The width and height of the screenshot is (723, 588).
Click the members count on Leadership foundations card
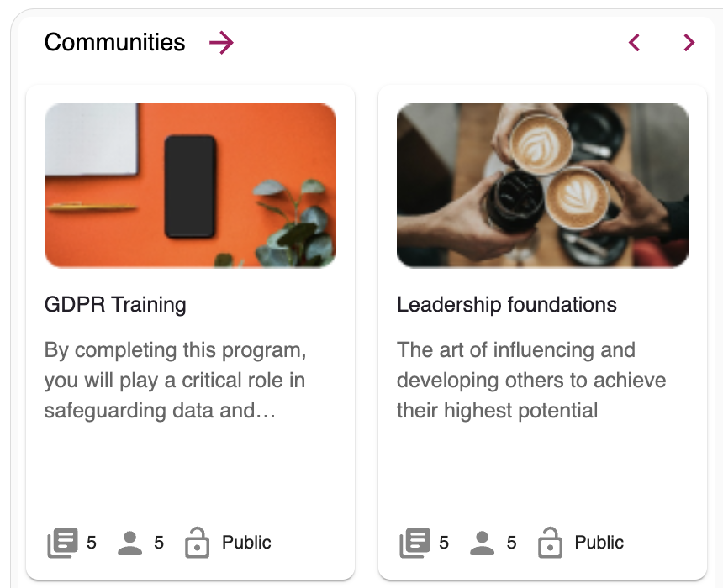(x=512, y=543)
